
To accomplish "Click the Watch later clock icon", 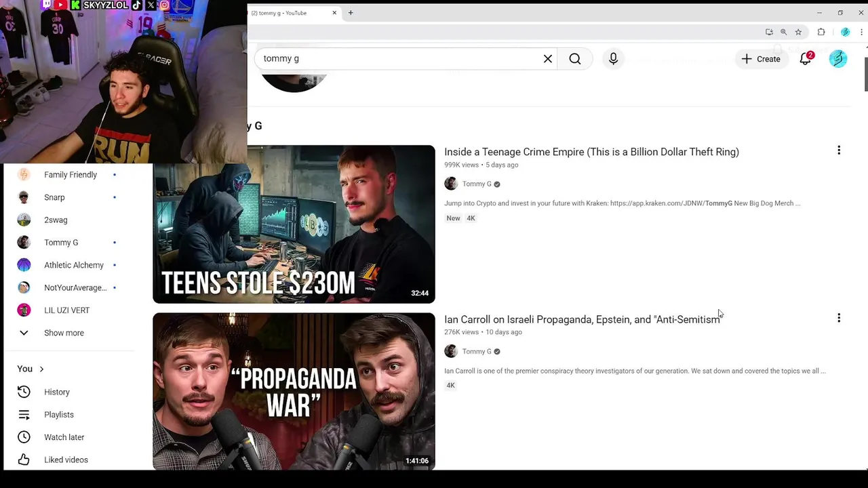I will [x=24, y=437].
